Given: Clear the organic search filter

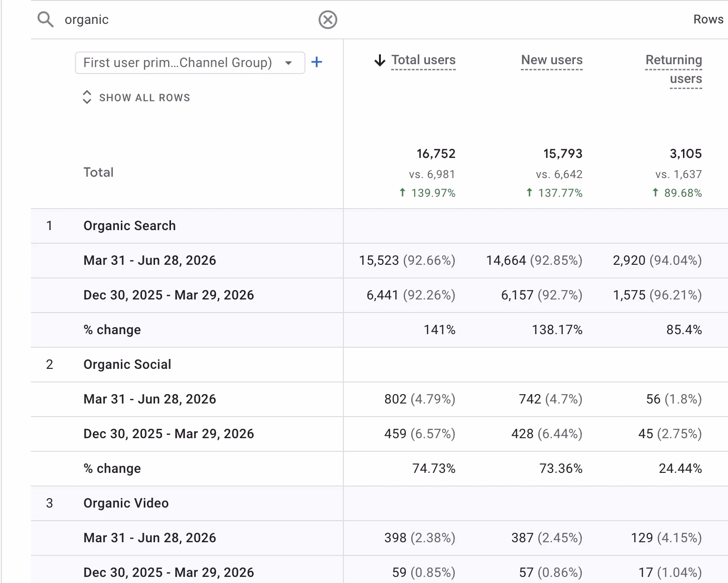Looking at the screenshot, I should (x=327, y=20).
